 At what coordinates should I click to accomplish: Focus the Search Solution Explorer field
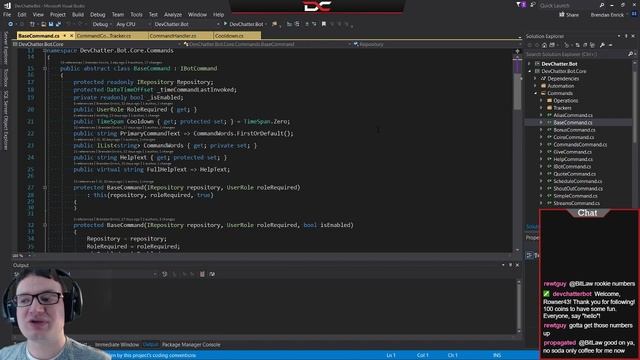pyautogui.click(x=576, y=54)
